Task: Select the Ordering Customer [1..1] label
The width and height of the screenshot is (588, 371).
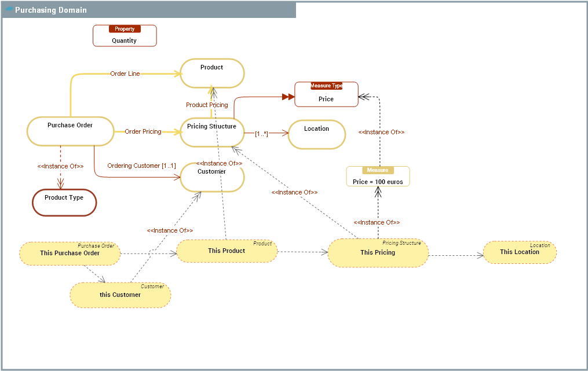Action: (x=141, y=166)
